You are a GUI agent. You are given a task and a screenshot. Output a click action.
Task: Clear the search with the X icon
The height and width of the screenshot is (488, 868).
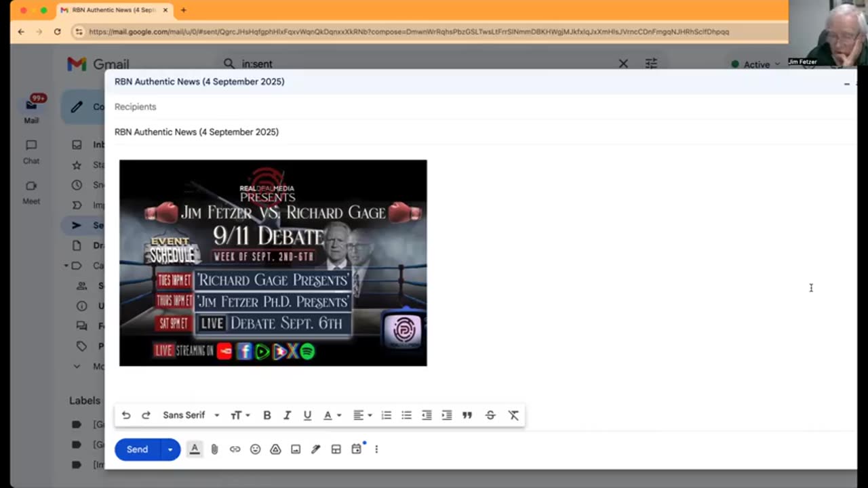coord(623,64)
